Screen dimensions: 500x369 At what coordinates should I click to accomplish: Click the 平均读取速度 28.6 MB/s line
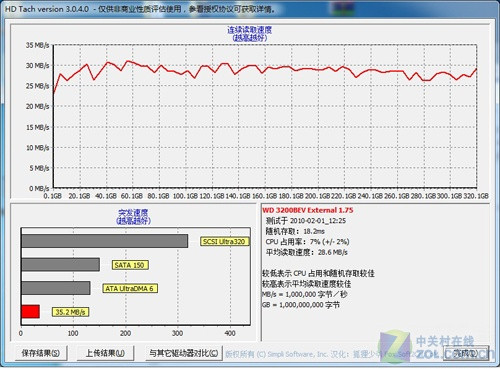tap(306, 252)
